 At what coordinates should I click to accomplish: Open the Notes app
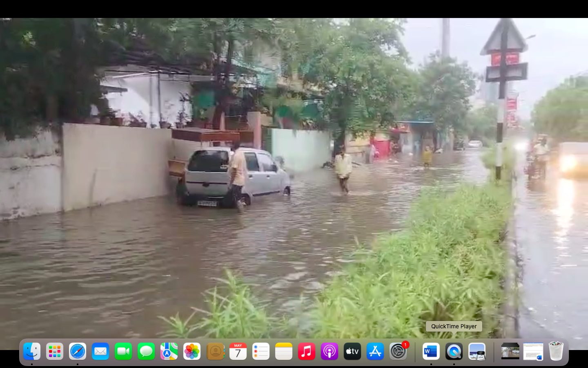[x=284, y=351]
